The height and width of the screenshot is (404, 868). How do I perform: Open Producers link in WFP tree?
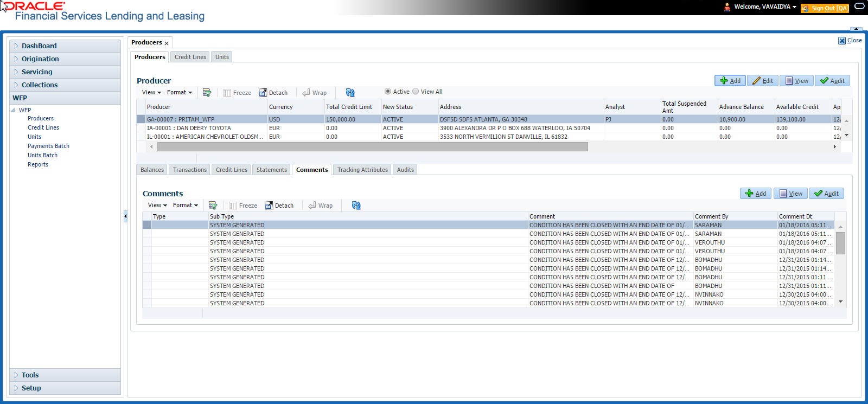tap(41, 118)
